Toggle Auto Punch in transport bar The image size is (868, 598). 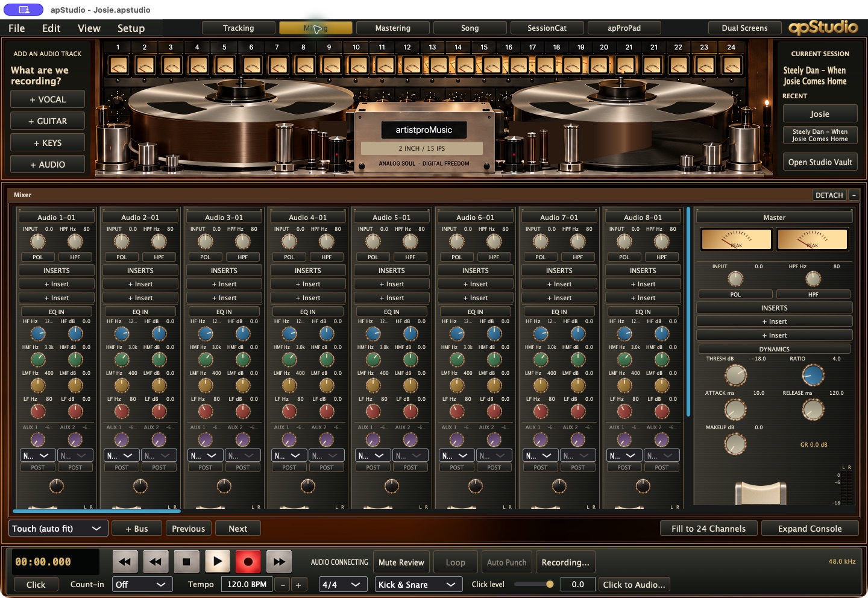(x=506, y=562)
